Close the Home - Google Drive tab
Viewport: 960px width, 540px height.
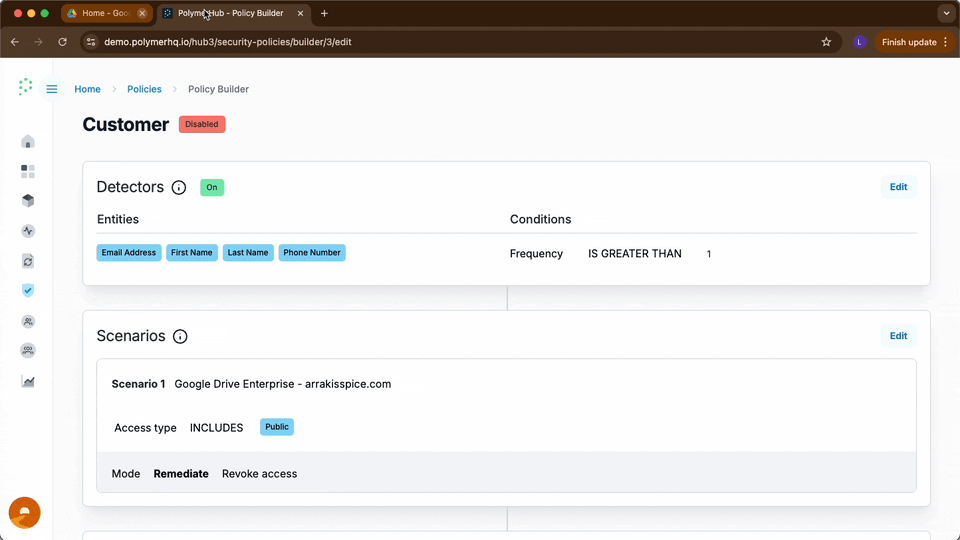coord(142,13)
